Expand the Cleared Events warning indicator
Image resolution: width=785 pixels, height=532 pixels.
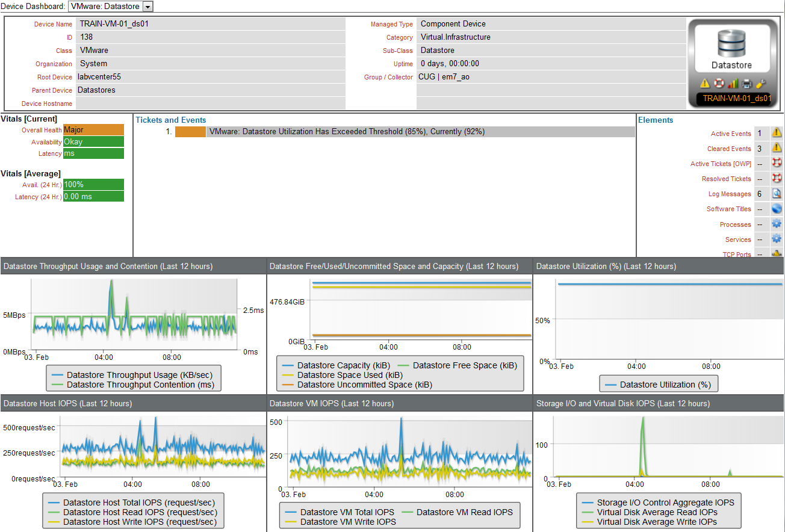(x=777, y=148)
